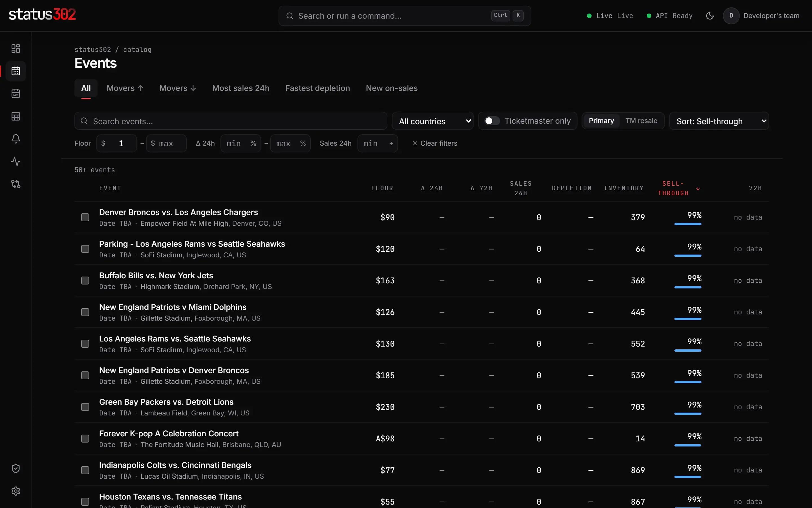Sort by the Floor column header

[382, 188]
